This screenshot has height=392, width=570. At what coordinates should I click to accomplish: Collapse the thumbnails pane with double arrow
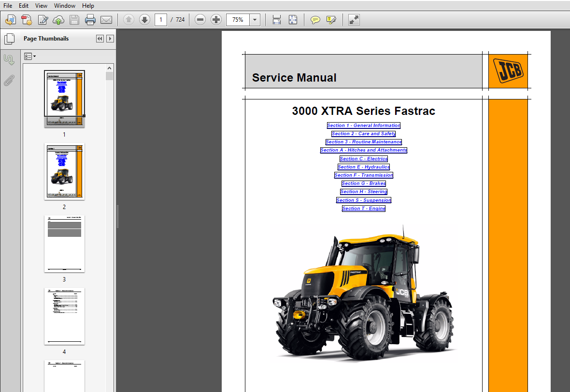point(100,39)
